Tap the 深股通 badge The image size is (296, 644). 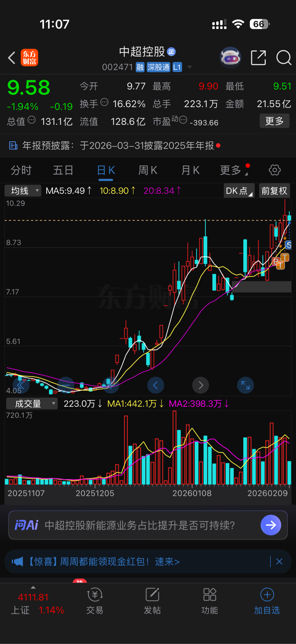(158, 67)
